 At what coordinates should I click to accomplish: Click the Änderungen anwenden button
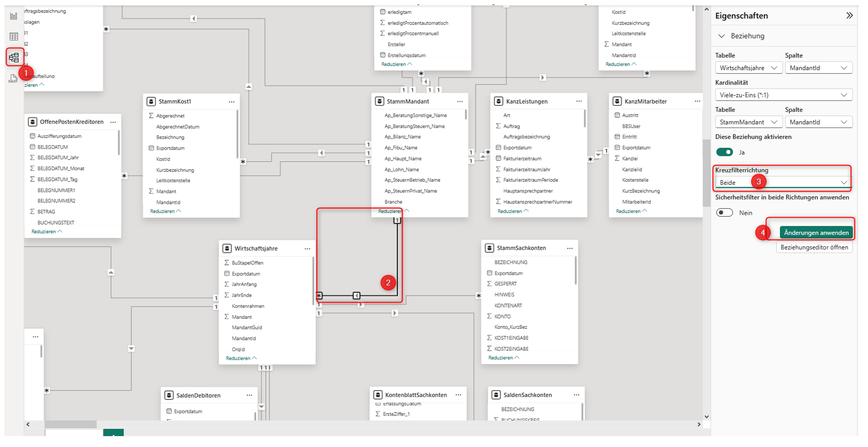816,233
